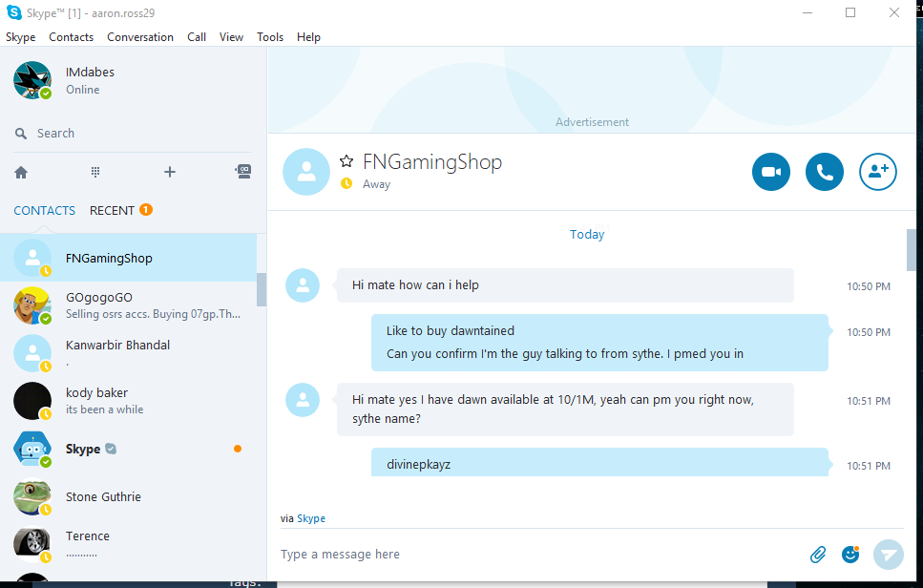Image resolution: width=923 pixels, height=588 pixels.
Task: Click the contact list scrollbar thumb
Action: [262, 289]
